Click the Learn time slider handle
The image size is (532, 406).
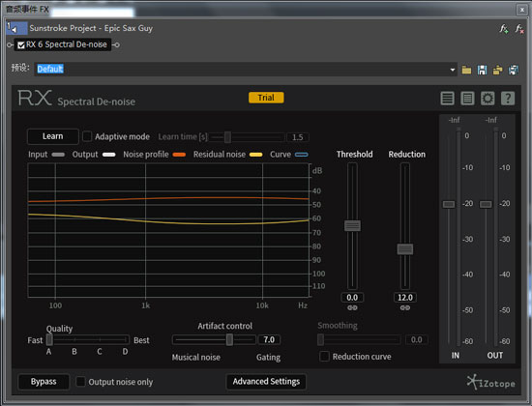point(227,137)
